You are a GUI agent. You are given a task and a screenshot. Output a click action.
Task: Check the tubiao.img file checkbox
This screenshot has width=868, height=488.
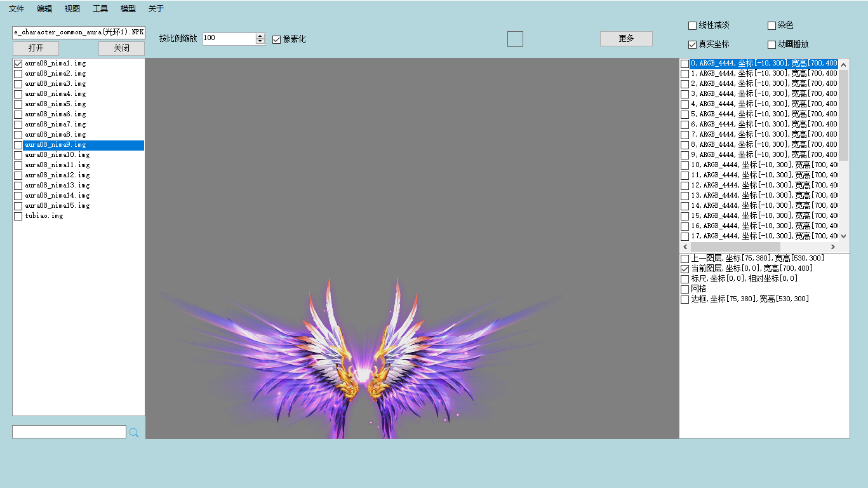[18, 216]
